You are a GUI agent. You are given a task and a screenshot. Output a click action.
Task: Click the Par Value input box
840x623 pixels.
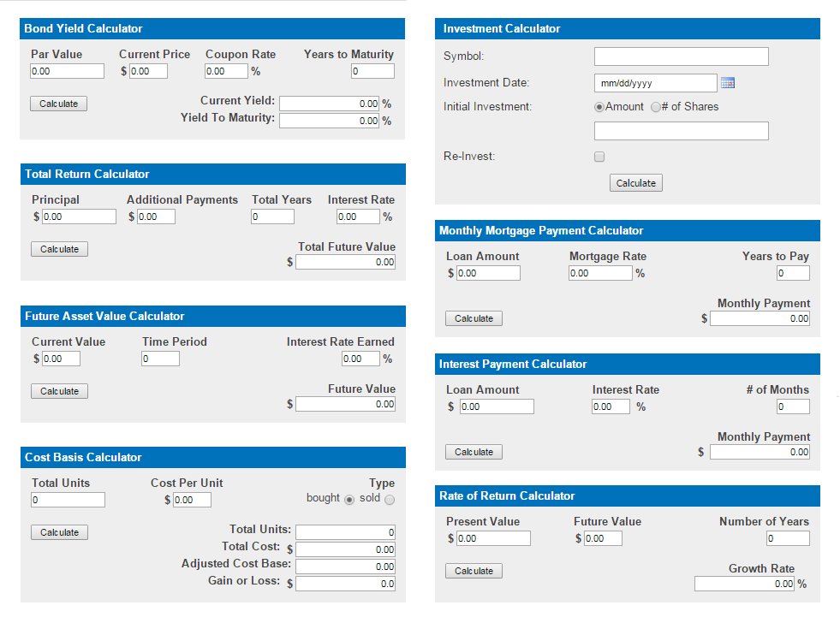(67, 71)
